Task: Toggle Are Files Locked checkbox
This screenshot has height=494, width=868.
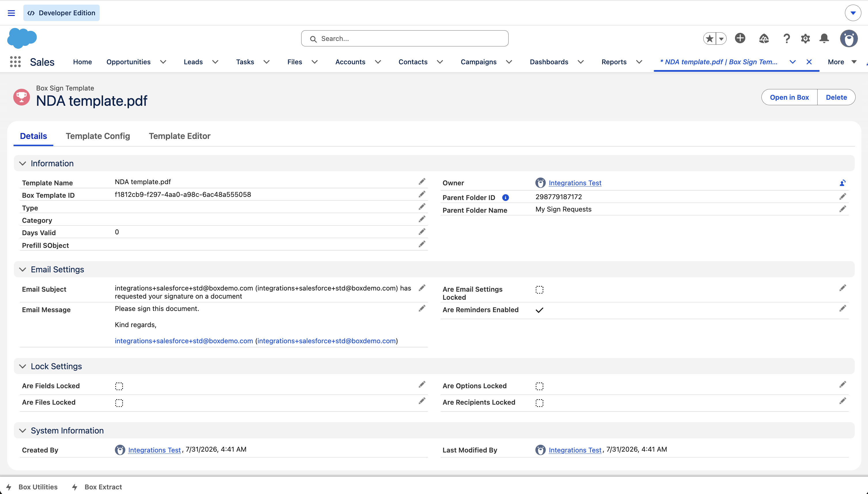Action: click(x=119, y=403)
